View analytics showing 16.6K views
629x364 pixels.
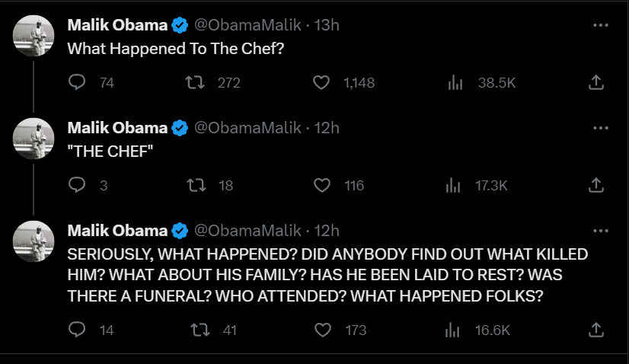tap(455, 330)
